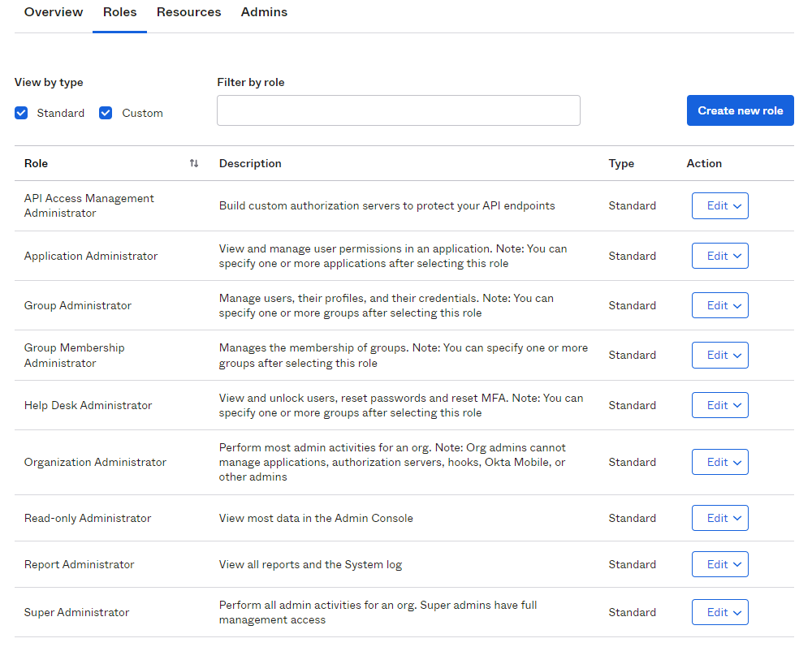The height and width of the screenshot is (647, 812).
Task: Select the Help Desk Administrator role name
Action: click(x=88, y=405)
